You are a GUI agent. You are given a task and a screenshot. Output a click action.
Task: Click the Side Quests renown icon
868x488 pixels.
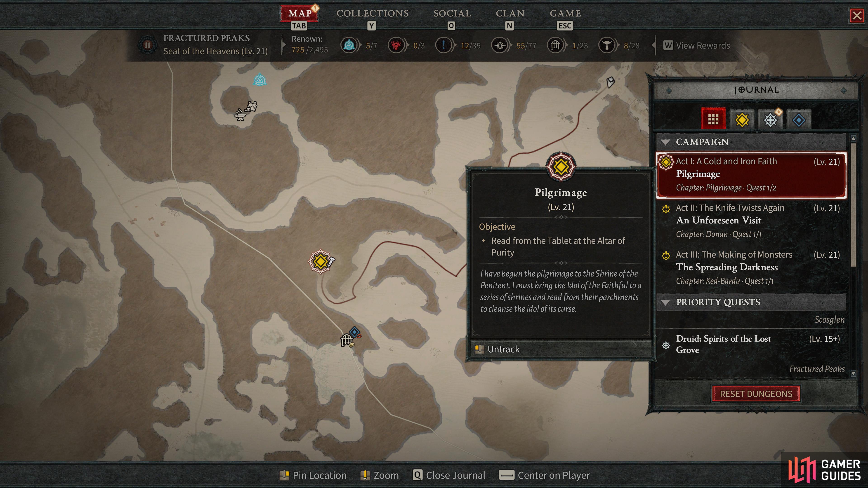click(444, 45)
